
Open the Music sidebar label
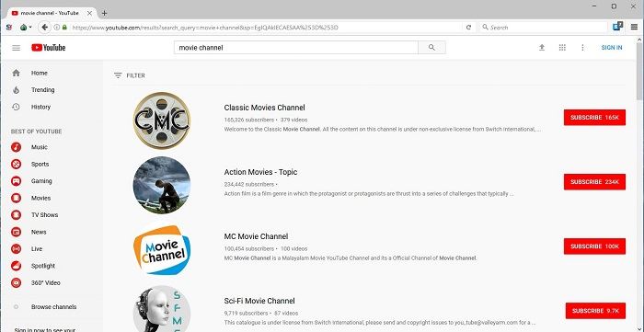coord(40,147)
